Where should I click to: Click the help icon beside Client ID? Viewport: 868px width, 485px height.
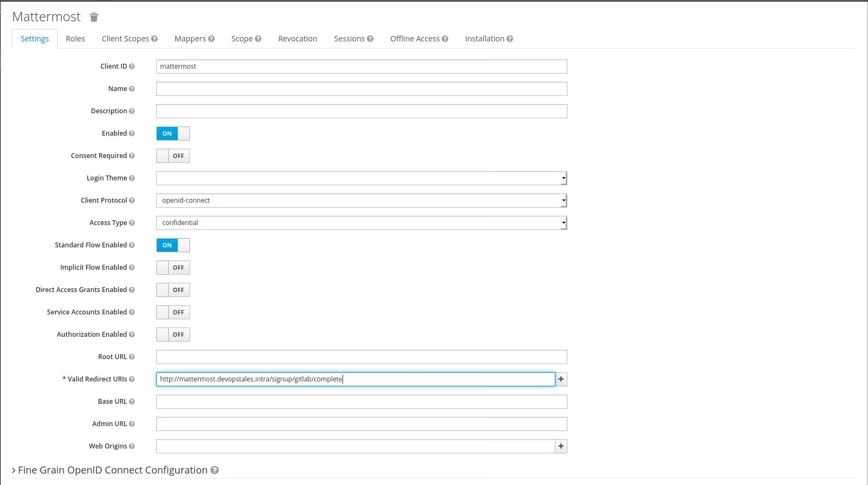click(132, 66)
